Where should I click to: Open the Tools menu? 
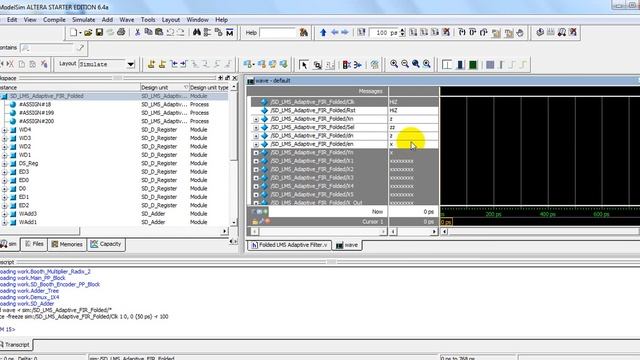(148, 20)
